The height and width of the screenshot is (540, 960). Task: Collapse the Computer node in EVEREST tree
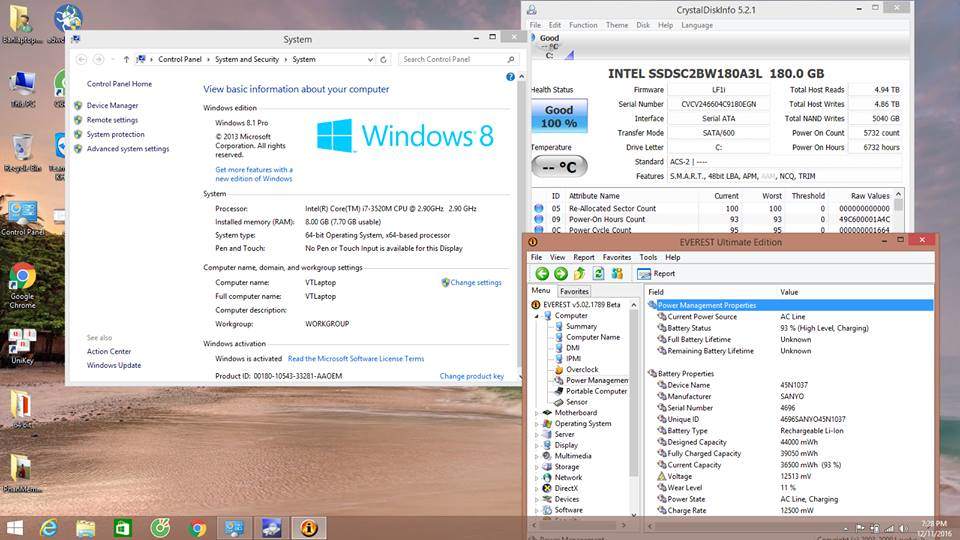tap(537, 316)
